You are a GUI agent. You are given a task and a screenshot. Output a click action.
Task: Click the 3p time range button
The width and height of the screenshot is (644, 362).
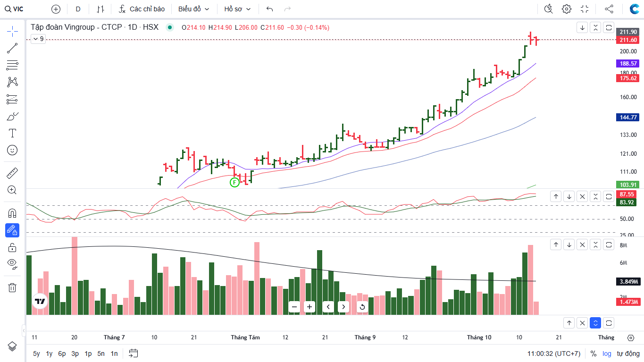click(75, 354)
